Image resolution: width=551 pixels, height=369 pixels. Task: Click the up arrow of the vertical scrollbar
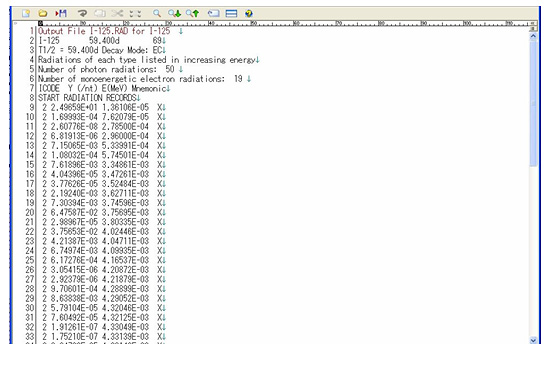click(533, 36)
